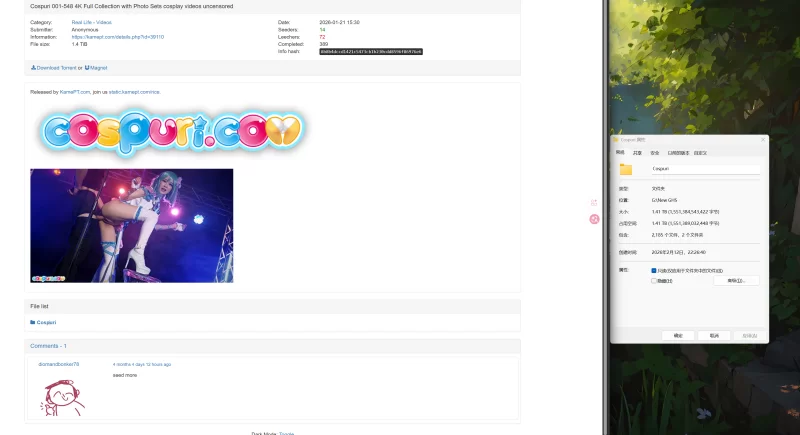Screen dimensions: 800x435
Task: Click the Magnet icon
Action: tap(87, 68)
